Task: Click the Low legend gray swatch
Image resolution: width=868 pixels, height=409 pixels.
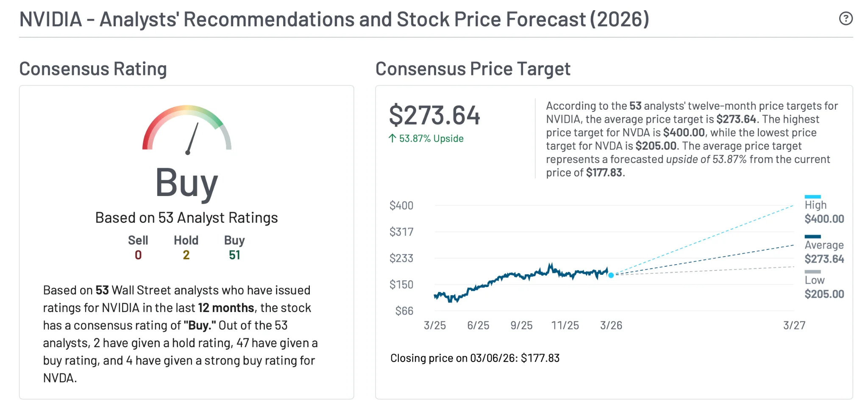Action: coord(812,272)
